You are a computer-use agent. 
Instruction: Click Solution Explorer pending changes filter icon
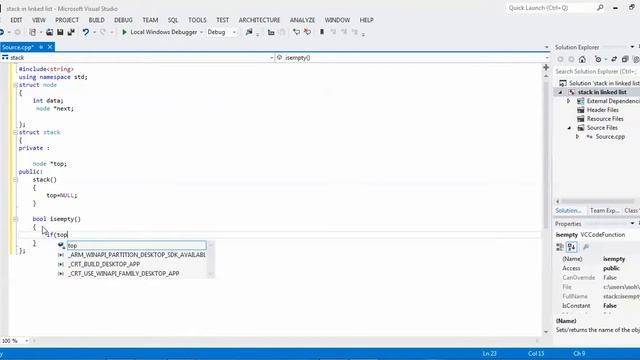tap(598, 60)
